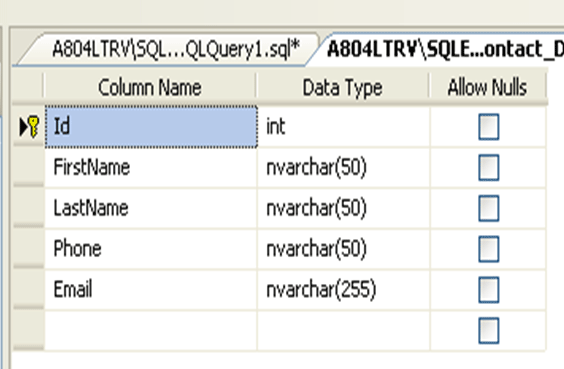Select the Email column name cell
Image resolution: width=564 pixels, height=369 pixels.
click(x=151, y=290)
